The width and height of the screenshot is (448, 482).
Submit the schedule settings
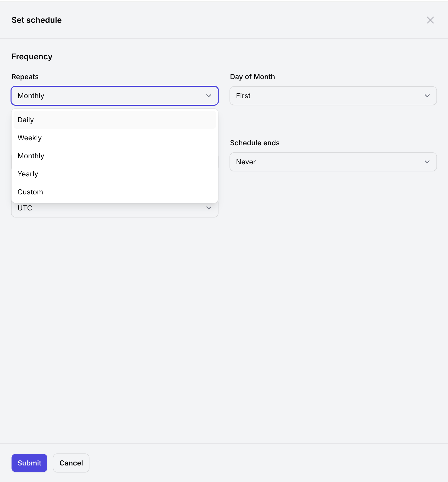tap(29, 463)
